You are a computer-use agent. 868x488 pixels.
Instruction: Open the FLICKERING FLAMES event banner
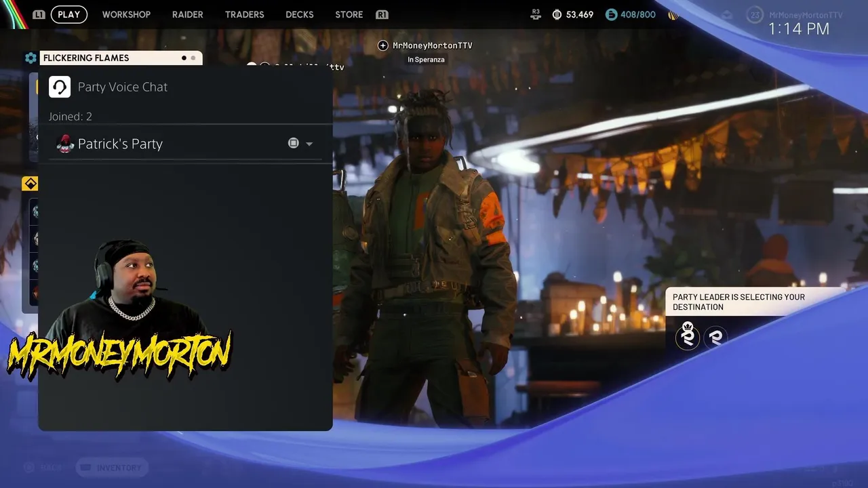click(121, 58)
